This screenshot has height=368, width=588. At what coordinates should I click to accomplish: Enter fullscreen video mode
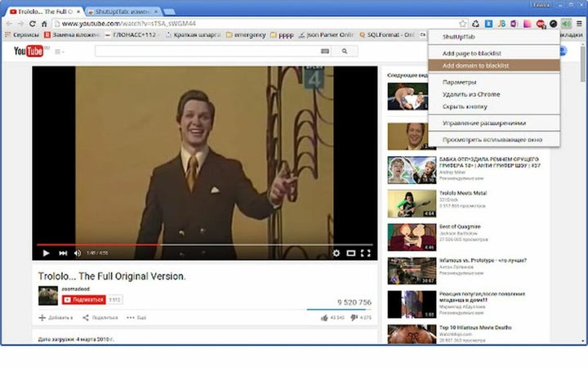(x=365, y=253)
